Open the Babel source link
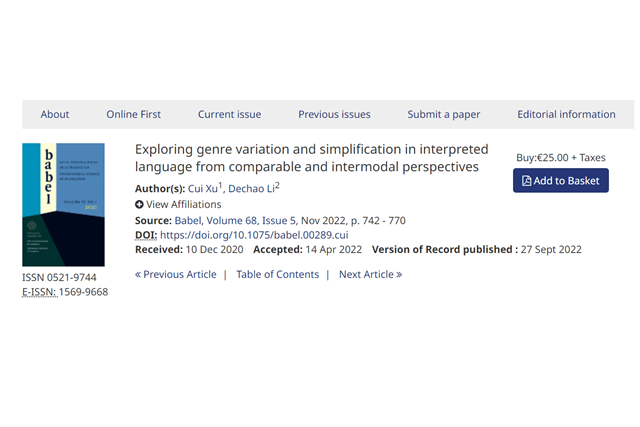Image resolution: width=640 pixels, height=427 pixels. click(188, 220)
